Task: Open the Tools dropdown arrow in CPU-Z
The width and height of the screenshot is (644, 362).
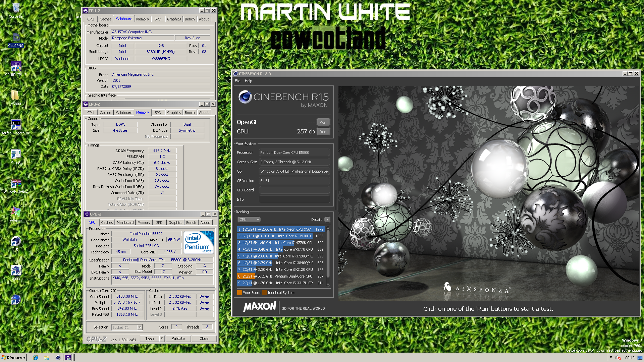Action: click(162, 339)
